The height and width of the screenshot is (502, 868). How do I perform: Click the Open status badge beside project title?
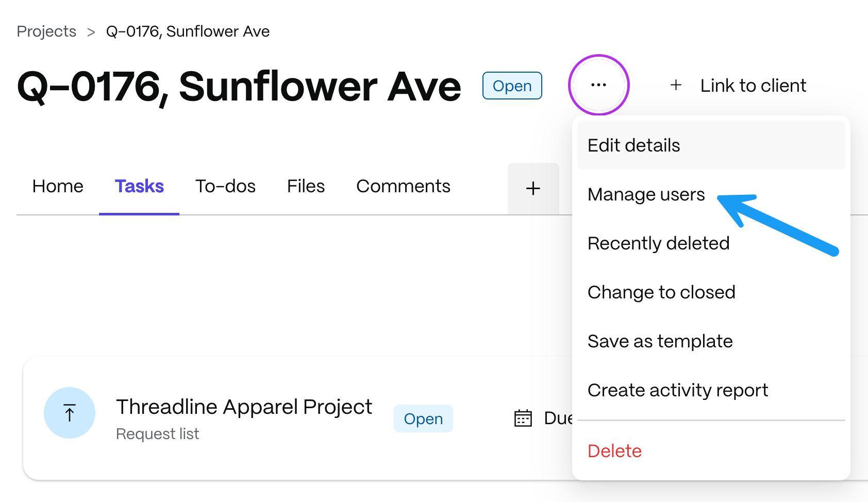click(x=512, y=86)
